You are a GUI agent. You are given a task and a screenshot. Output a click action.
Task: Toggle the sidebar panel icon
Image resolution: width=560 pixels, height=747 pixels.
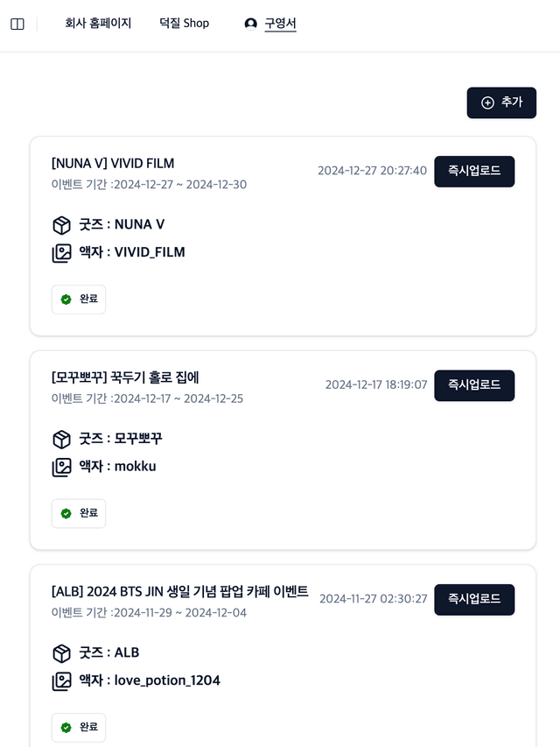(x=17, y=25)
